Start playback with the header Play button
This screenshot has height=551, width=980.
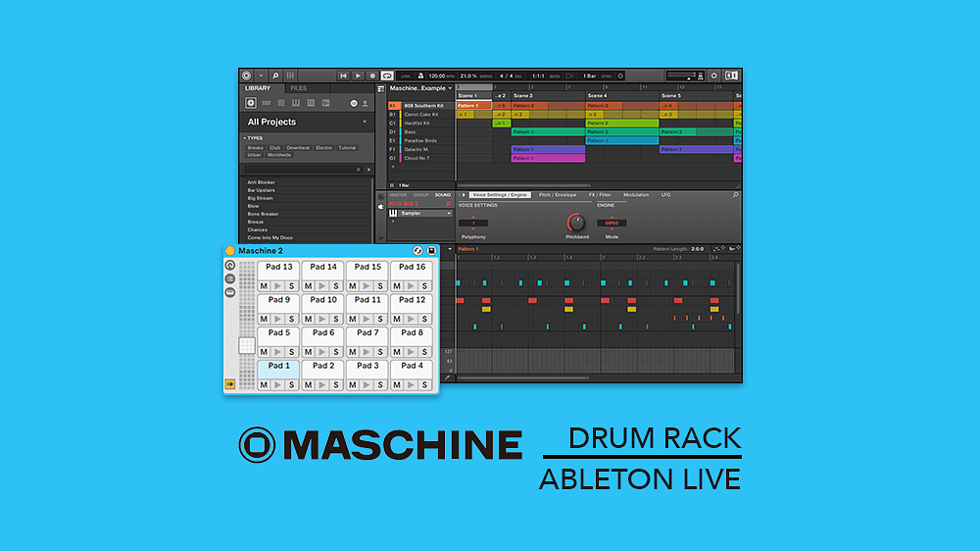[358, 75]
